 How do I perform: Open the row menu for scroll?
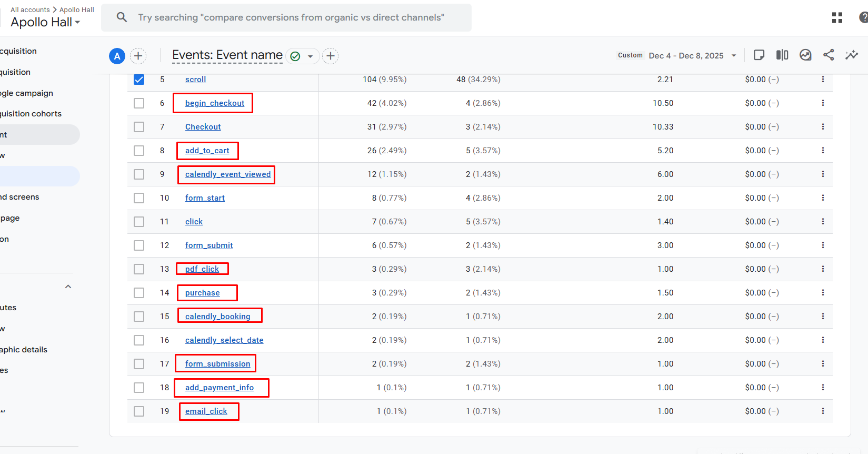pos(823,80)
